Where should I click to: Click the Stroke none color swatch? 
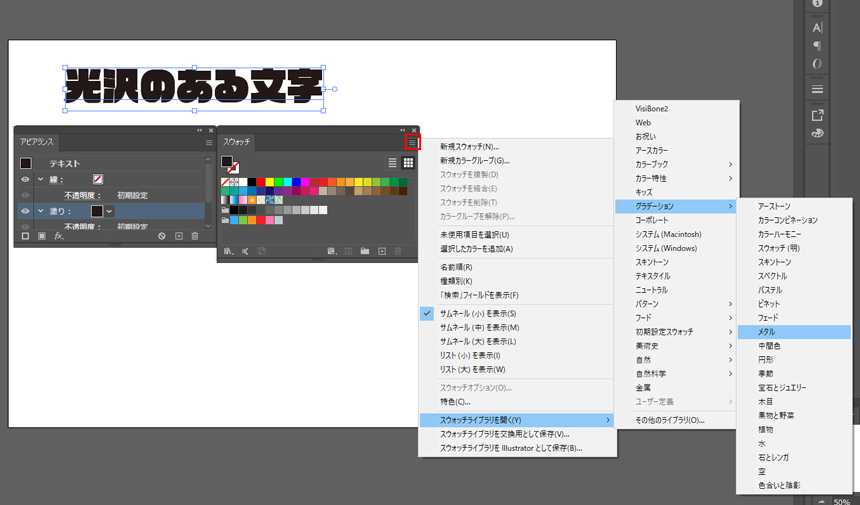98,179
